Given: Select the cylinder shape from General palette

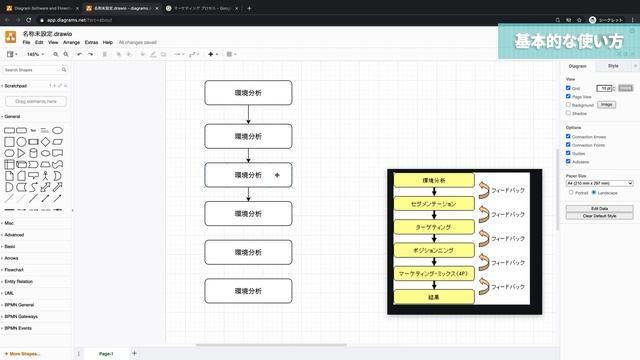Looking at the screenshot, I should [33, 153].
